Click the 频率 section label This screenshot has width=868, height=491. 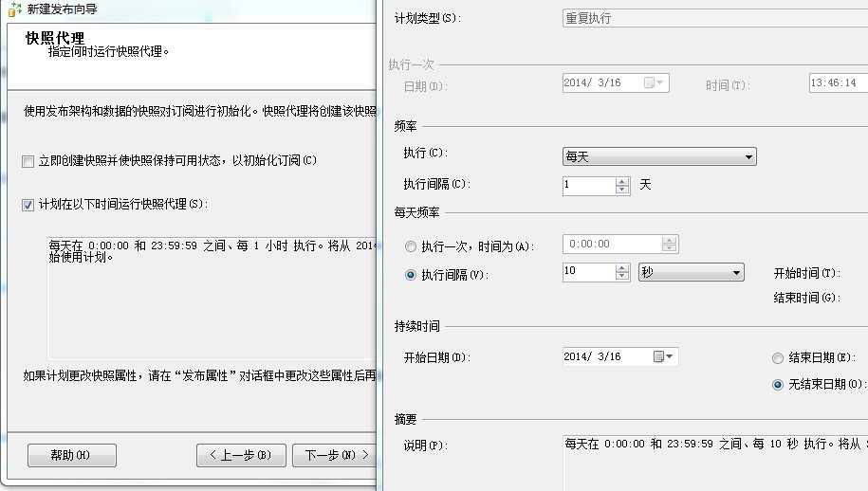pyautogui.click(x=405, y=126)
